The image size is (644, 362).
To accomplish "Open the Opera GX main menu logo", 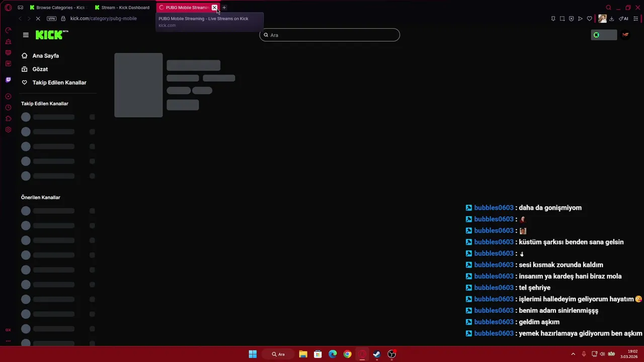I will pos(8,8).
